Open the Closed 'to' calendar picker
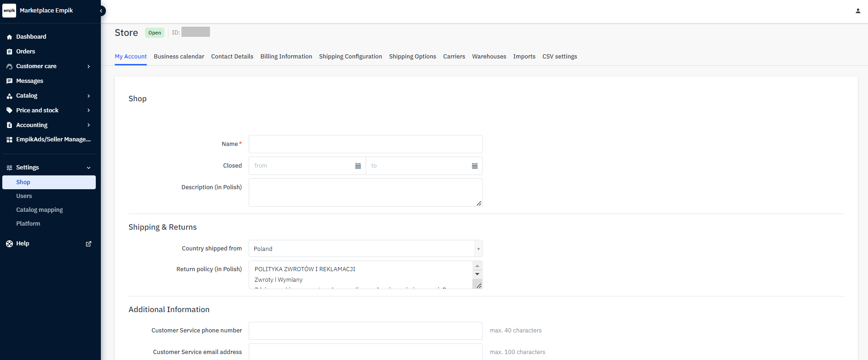Screen dimensions: 868x360 [474, 166]
